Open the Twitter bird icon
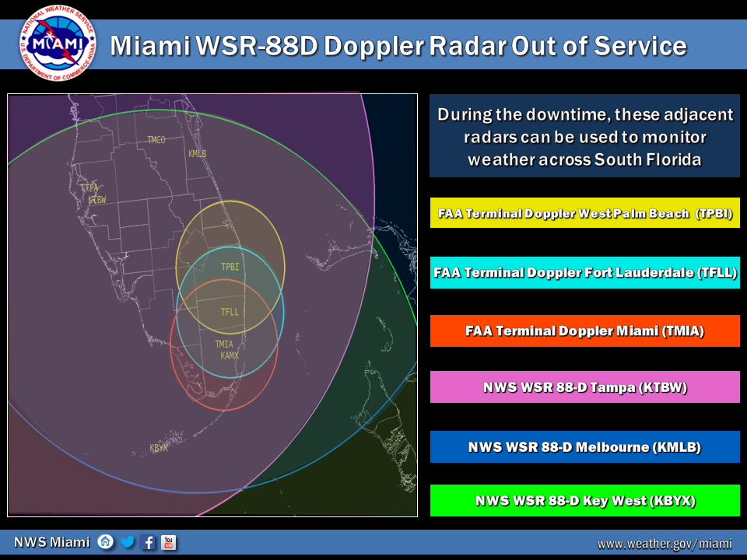This screenshot has width=747, height=560. (x=127, y=542)
